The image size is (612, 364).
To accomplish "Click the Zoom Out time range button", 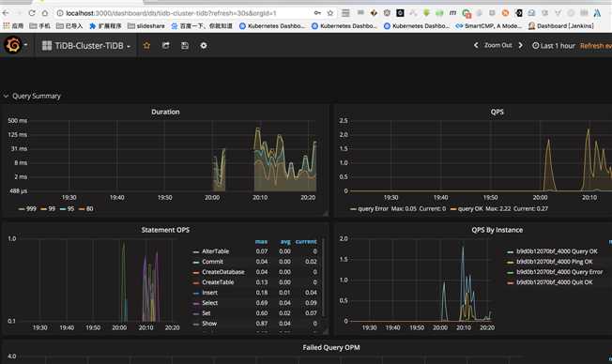I will [x=498, y=45].
